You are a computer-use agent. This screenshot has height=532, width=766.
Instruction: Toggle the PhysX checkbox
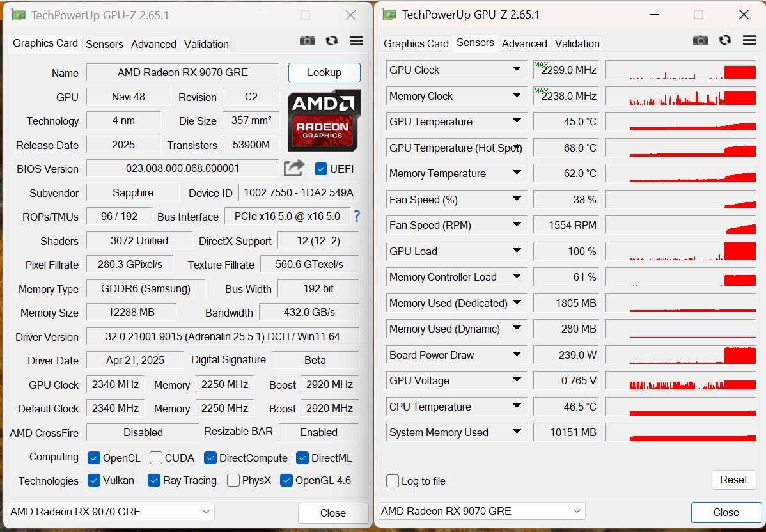click(233, 480)
